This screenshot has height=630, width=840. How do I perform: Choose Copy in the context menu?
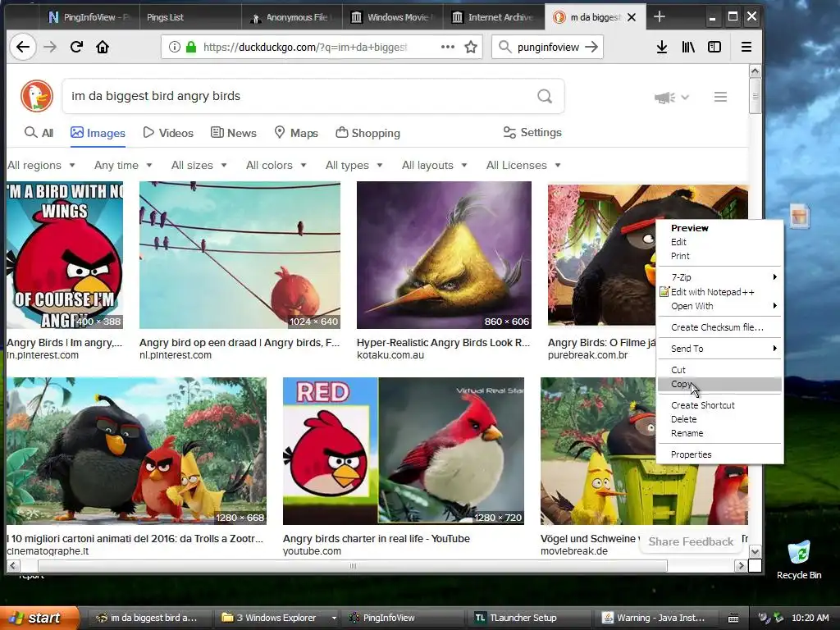coord(719,384)
